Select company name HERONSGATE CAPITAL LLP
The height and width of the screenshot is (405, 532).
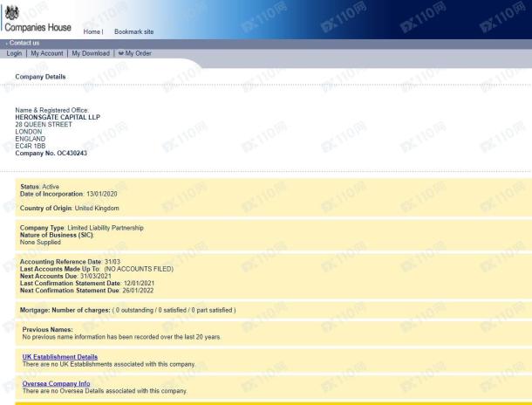[58, 117]
